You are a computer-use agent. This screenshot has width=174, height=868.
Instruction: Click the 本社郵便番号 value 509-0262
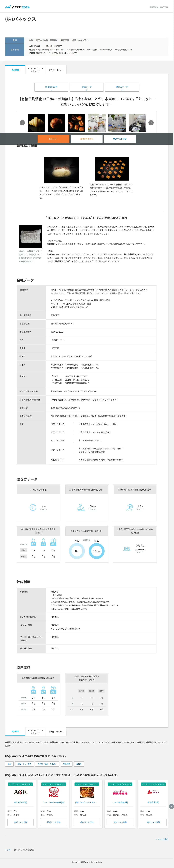tap(55, 315)
